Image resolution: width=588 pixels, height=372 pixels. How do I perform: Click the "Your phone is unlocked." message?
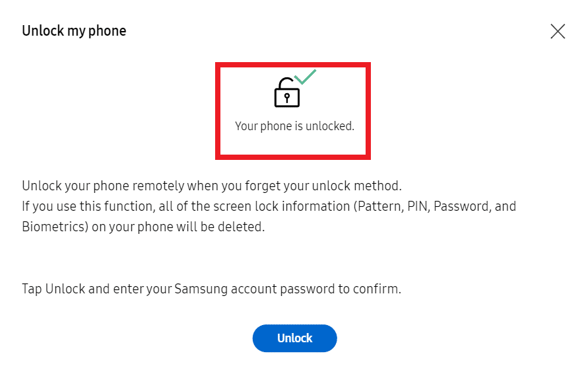[294, 126]
